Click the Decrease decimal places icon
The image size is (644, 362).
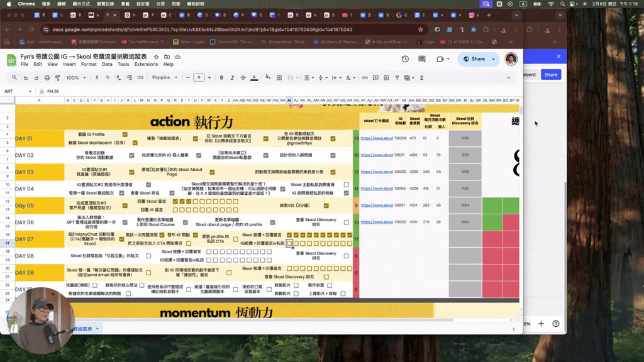[118, 77]
